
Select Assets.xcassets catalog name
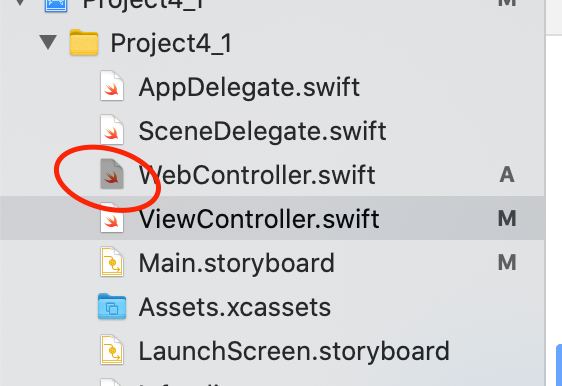[x=235, y=307]
